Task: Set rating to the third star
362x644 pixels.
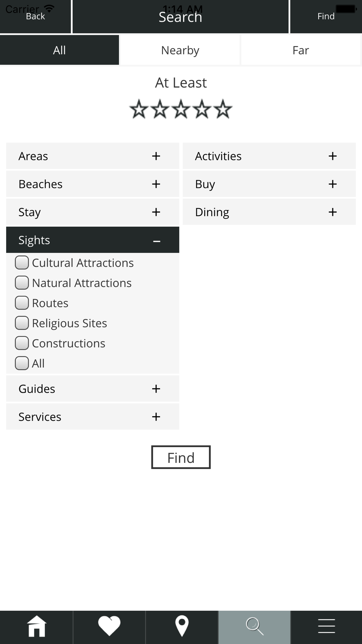Action: click(x=181, y=109)
